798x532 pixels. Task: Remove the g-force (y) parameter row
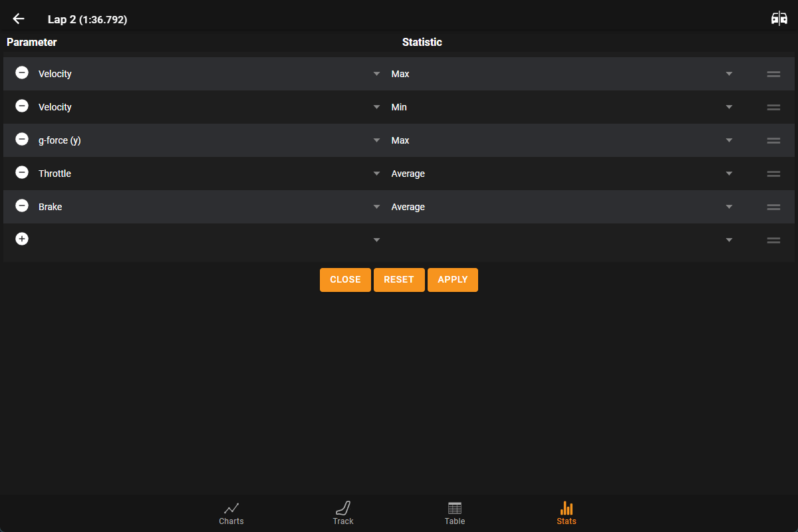tap(22, 140)
